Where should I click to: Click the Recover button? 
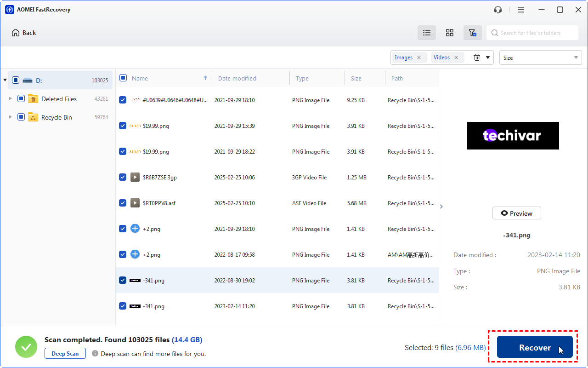(x=535, y=348)
